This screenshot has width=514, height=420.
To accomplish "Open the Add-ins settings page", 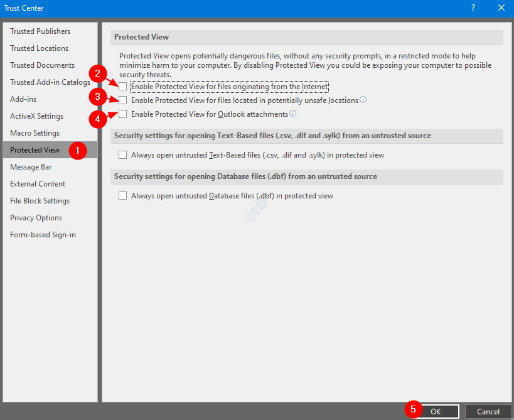I will pyautogui.click(x=23, y=99).
